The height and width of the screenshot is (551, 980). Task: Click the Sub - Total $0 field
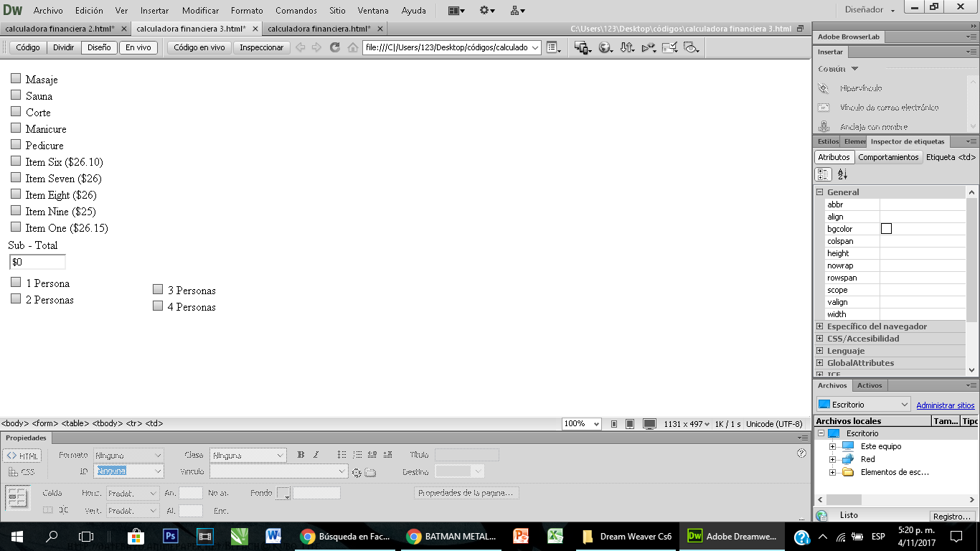coord(37,262)
